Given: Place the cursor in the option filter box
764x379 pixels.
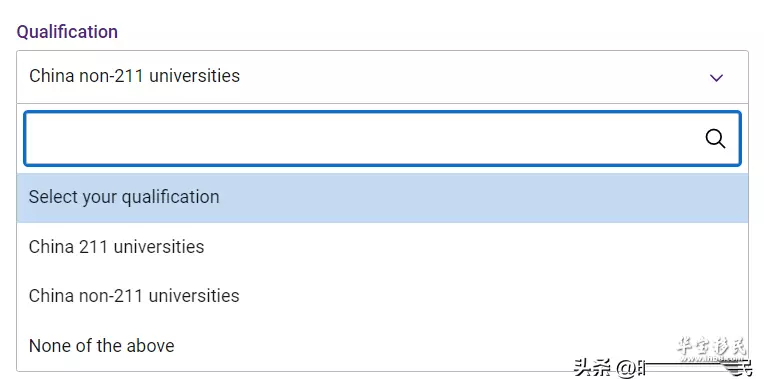Looking at the screenshot, I should click(x=382, y=138).
